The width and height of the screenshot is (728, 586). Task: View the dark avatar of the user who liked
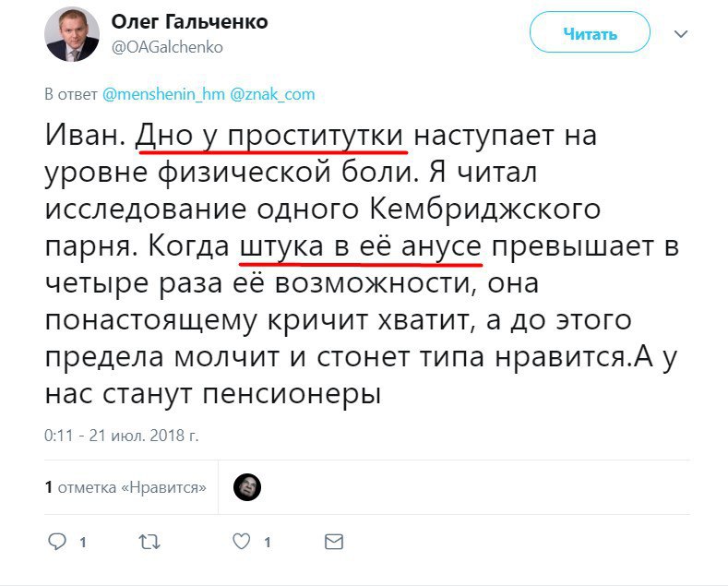[x=247, y=487]
